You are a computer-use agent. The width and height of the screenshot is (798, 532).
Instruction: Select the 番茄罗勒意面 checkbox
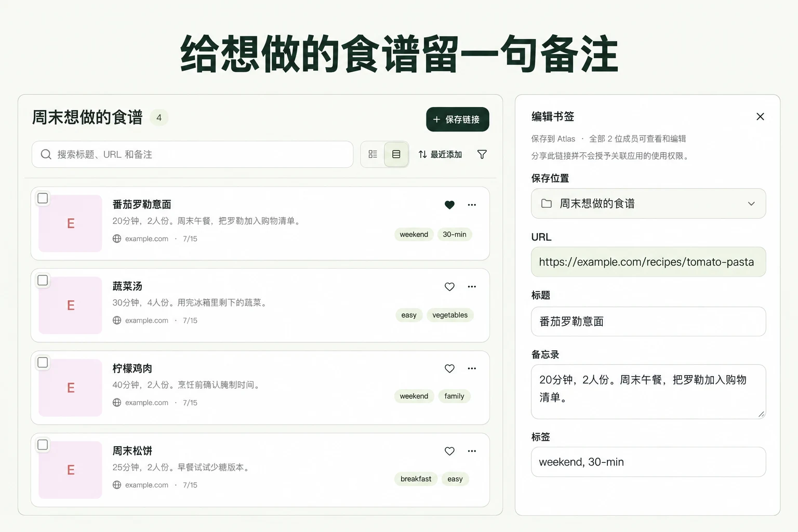pos(43,198)
